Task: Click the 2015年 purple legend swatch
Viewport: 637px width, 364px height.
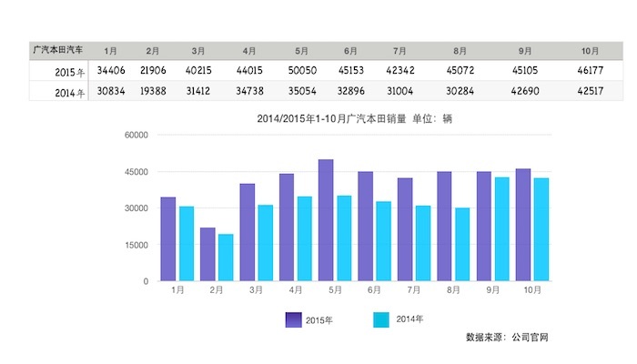Action: pyautogui.click(x=293, y=319)
